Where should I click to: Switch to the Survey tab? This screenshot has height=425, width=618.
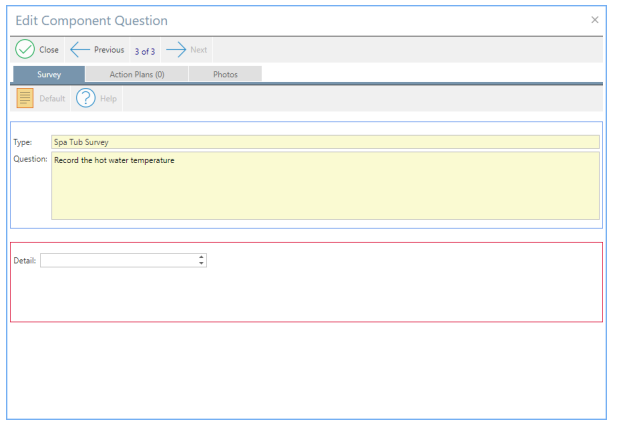click(x=49, y=75)
